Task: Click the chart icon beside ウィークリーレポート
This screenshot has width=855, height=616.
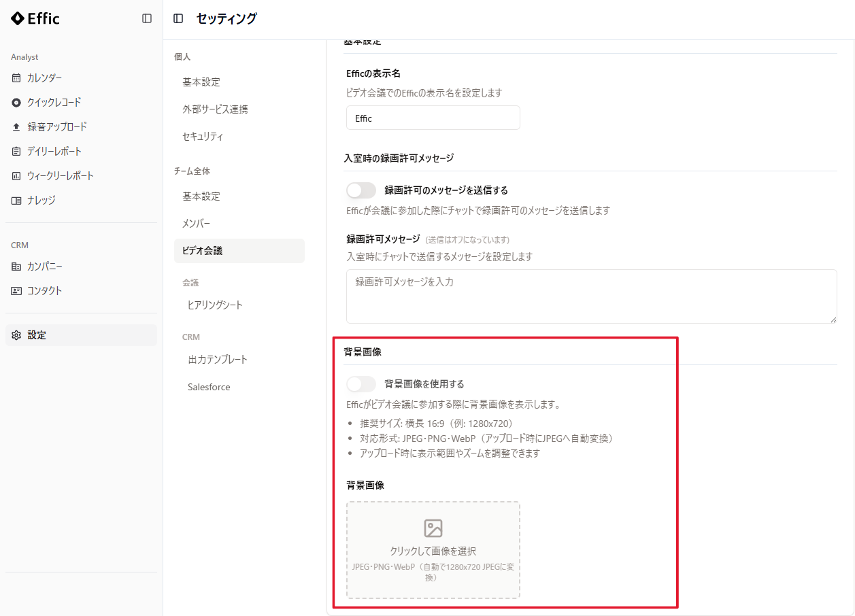Action: [x=16, y=176]
